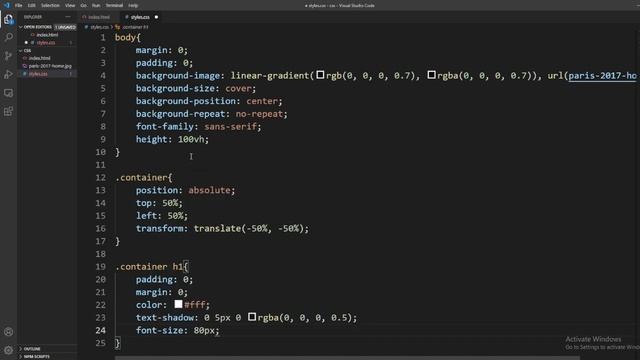Open the View menu

tap(70, 5)
